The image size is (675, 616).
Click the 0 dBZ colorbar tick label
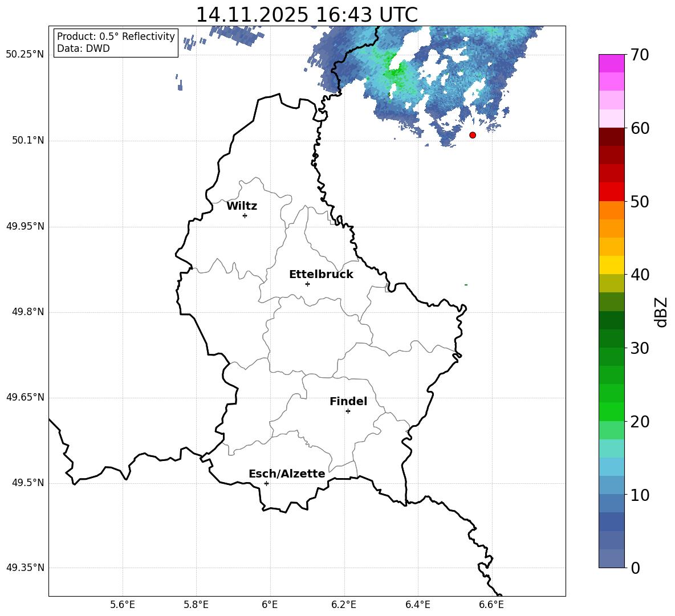[635, 568]
